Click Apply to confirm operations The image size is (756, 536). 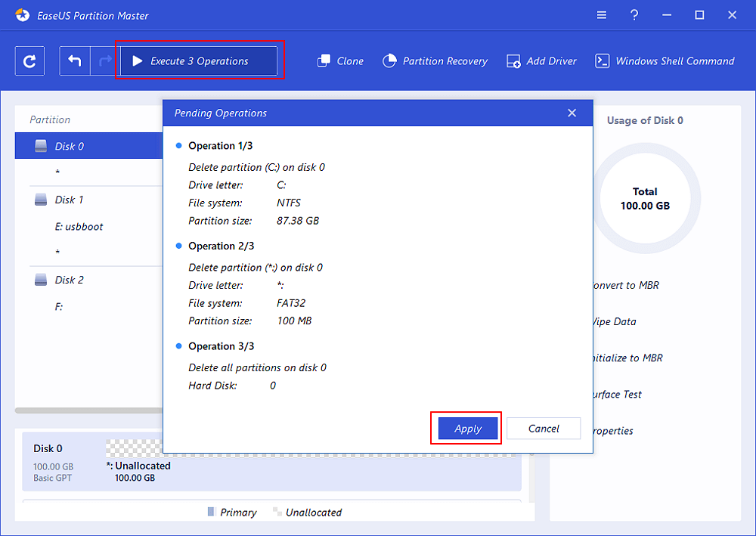click(467, 429)
